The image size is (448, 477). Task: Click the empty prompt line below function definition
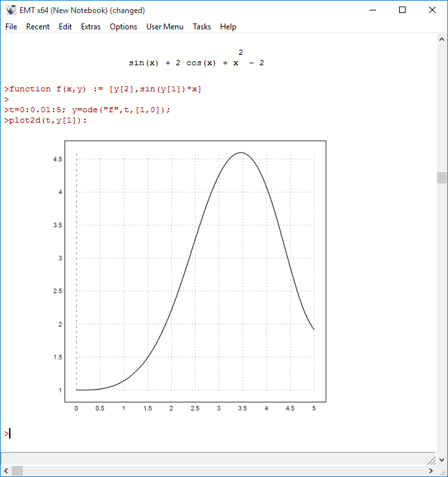(x=7, y=99)
